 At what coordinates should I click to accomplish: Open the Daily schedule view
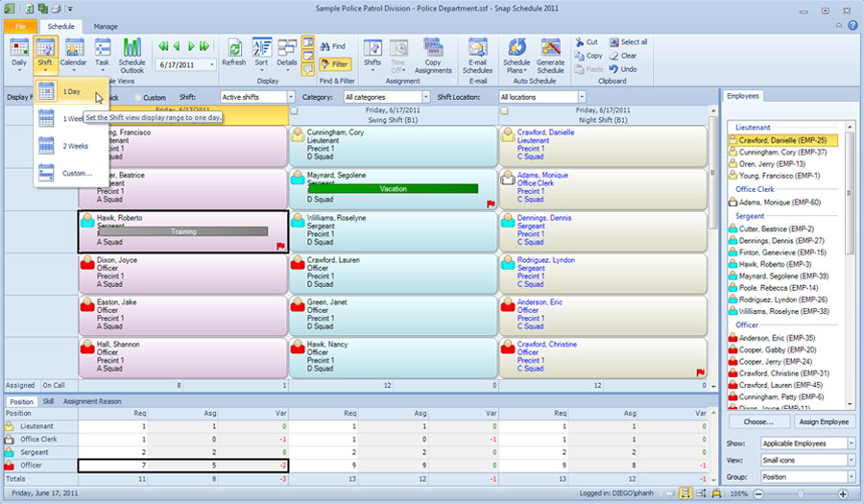[19, 54]
